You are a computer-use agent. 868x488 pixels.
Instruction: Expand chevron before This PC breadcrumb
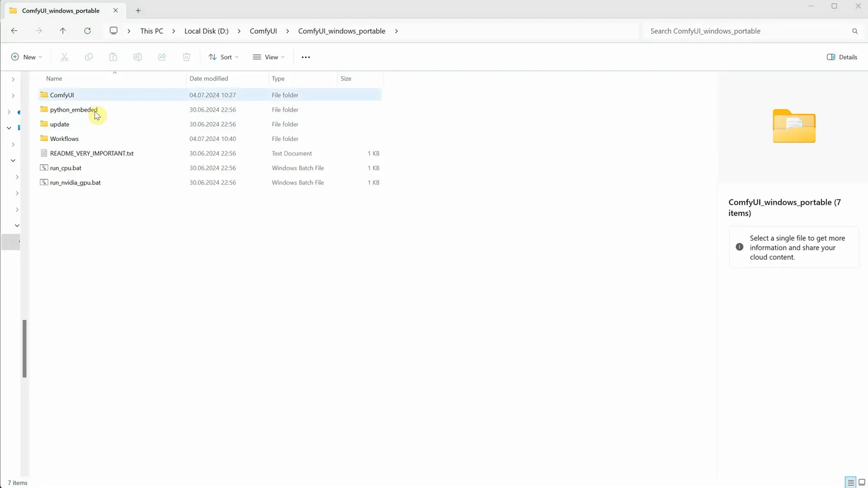pos(129,31)
